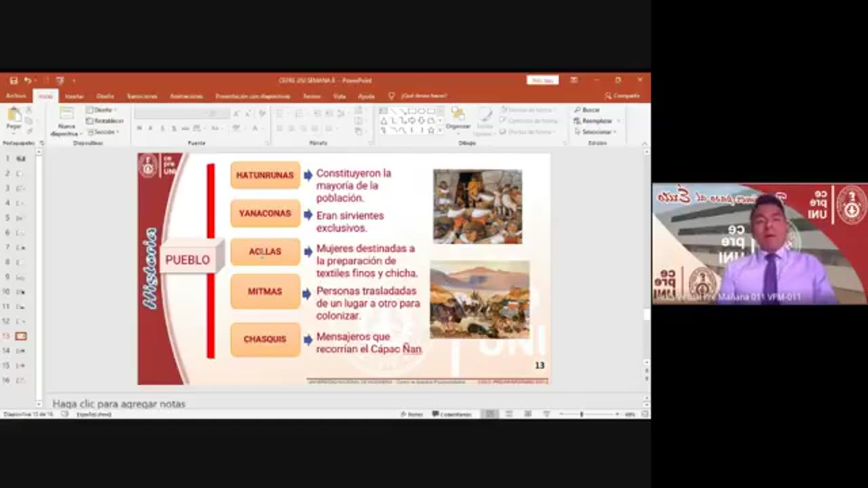Select the line shape in shapes gallery
Image resolution: width=868 pixels, height=488 pixels.
tap(393, 111)
